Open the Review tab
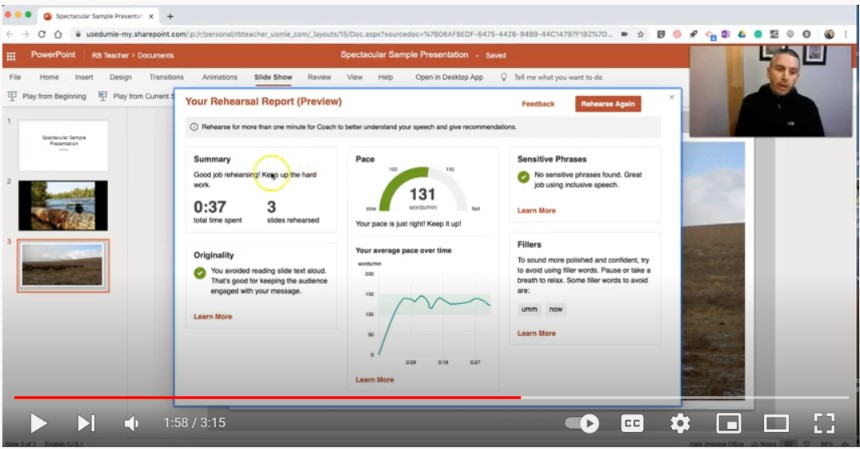Screen dimensions: 860x449 coord(319,77)
